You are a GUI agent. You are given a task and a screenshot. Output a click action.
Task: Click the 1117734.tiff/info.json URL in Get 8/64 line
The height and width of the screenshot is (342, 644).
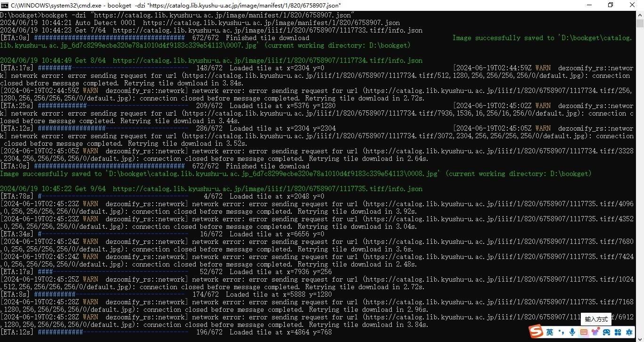(x=267, y=60)
